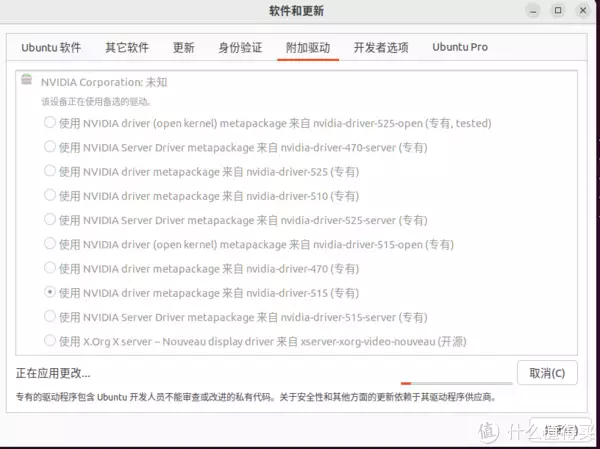600x449 pixels.
Task: Select the 身份验证 tab
Action: coord(240,47)
